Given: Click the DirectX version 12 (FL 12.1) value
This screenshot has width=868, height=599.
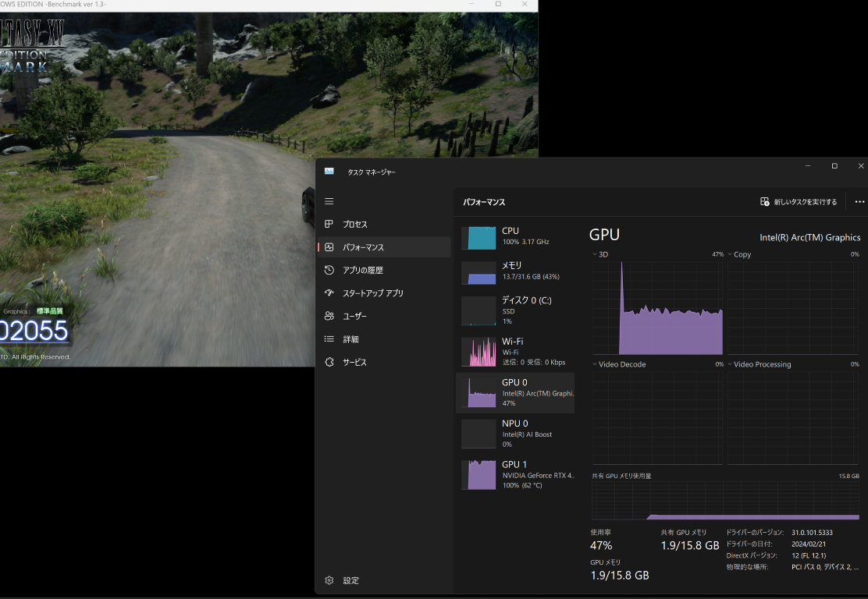Looking at the screenshot, I should pyautogui.click(x=809, y=556).
